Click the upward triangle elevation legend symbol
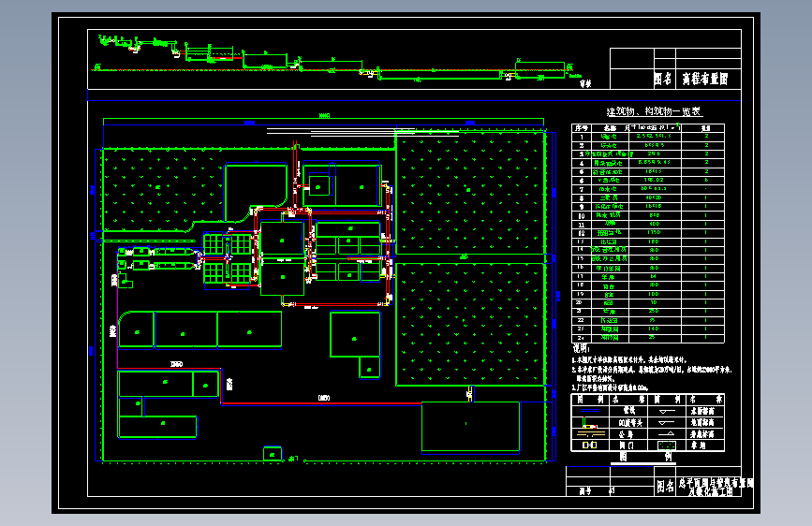The image size is (812, 526). 667,434
